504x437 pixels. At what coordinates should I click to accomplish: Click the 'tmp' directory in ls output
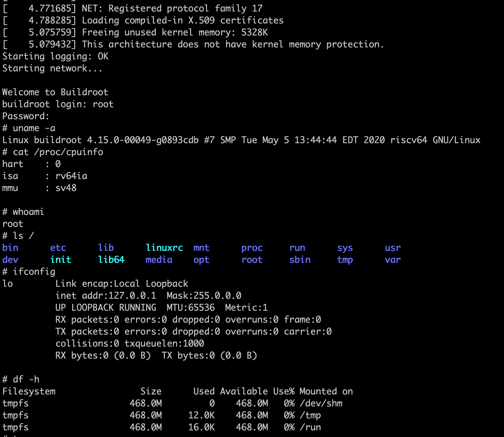pos(345,260)
